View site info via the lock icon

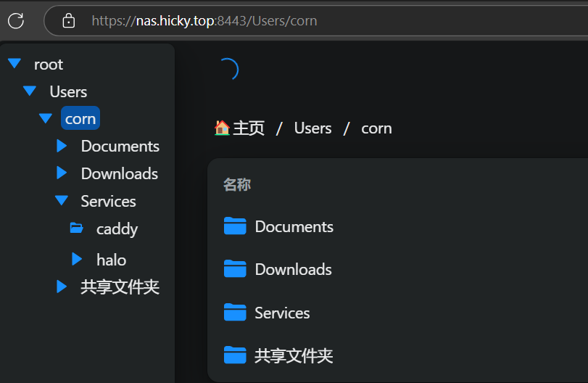(x=68, y=20)
